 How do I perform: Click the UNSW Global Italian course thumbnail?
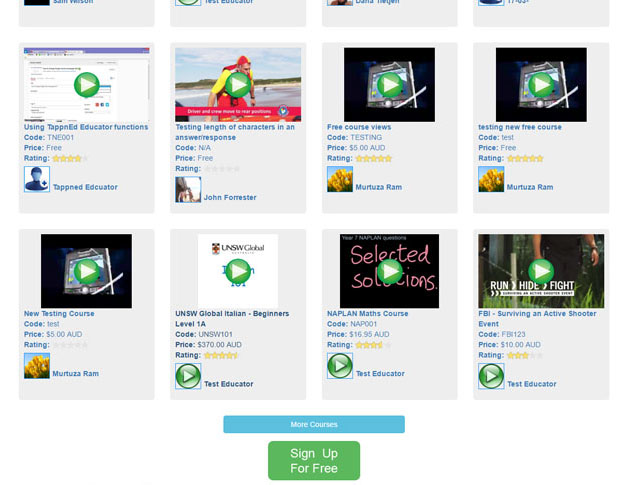[x=237, y=271]
